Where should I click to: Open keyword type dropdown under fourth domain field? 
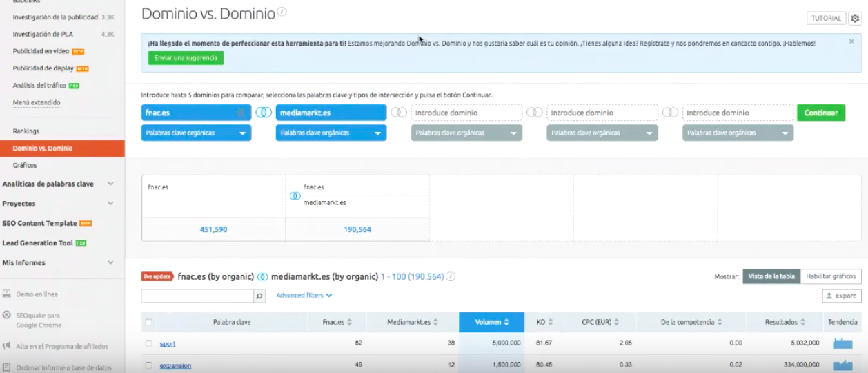pyautogui.click(x=602, y=133)
